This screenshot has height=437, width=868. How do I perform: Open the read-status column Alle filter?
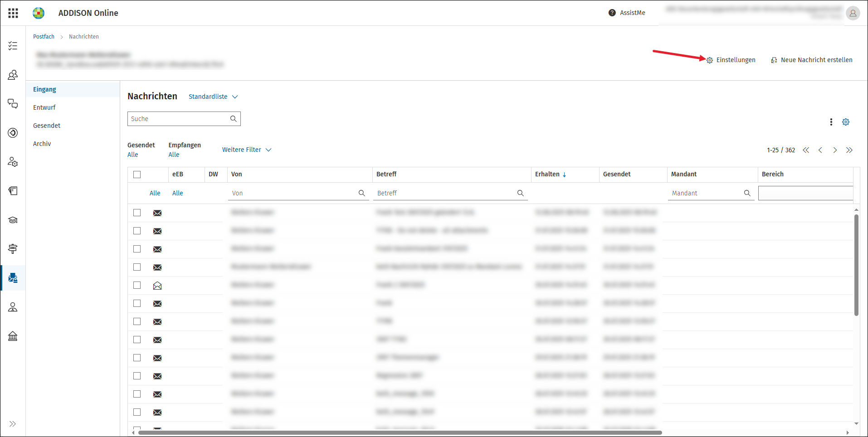155,193
